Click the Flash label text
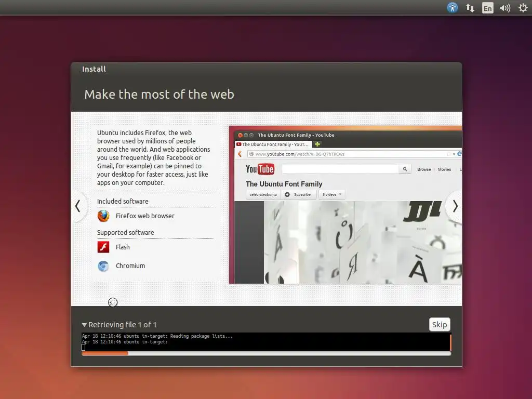This screenshot has height=399, width=532. coord(123,247)
